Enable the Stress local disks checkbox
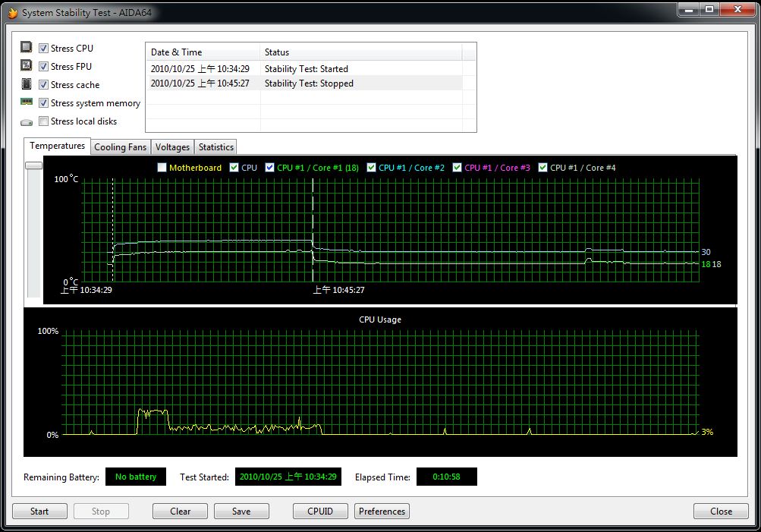Screen dimensions: 761x532 44,121
